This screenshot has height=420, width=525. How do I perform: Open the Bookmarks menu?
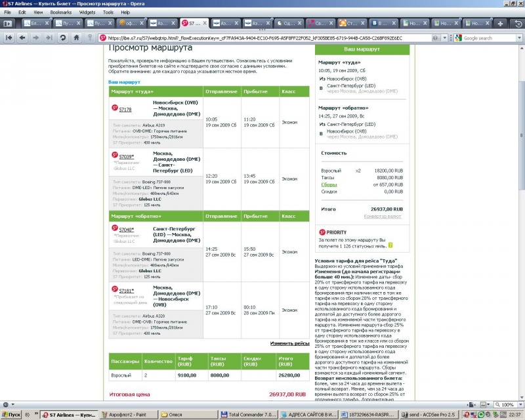click(61, 12)
